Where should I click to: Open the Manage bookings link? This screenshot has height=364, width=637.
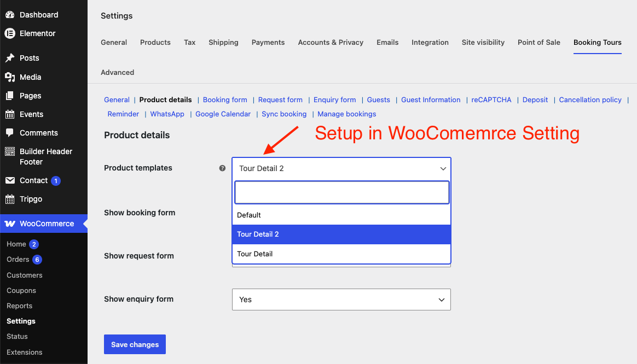coord(346,114)
